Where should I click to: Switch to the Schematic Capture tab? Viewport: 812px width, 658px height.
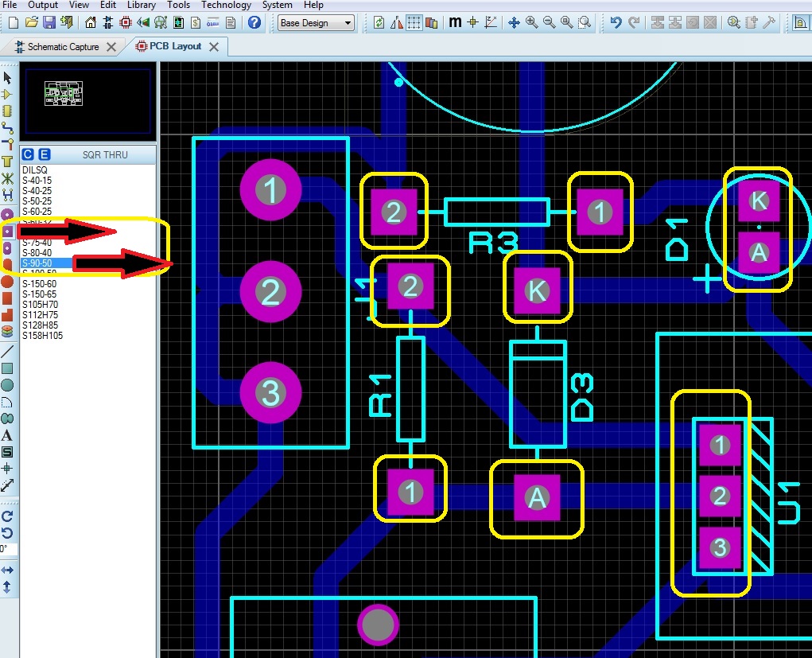tap(63, 47)
